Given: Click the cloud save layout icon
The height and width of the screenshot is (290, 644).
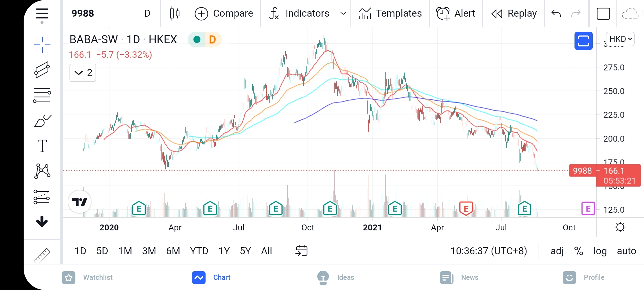Looking at the screenshot, I should click(x=630, y=14).
